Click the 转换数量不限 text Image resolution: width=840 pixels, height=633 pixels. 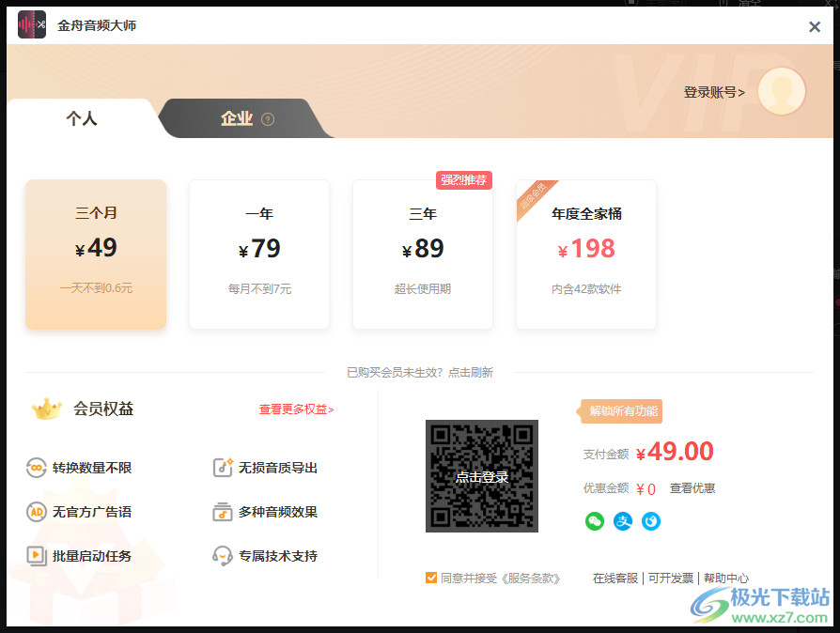tap(92, 468)
